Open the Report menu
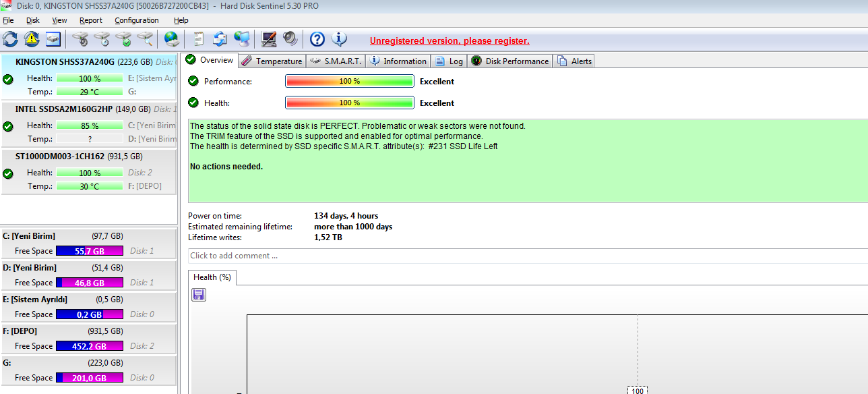Screen dimensions: 868x394 pyautogui.click(x=91, y=20)
